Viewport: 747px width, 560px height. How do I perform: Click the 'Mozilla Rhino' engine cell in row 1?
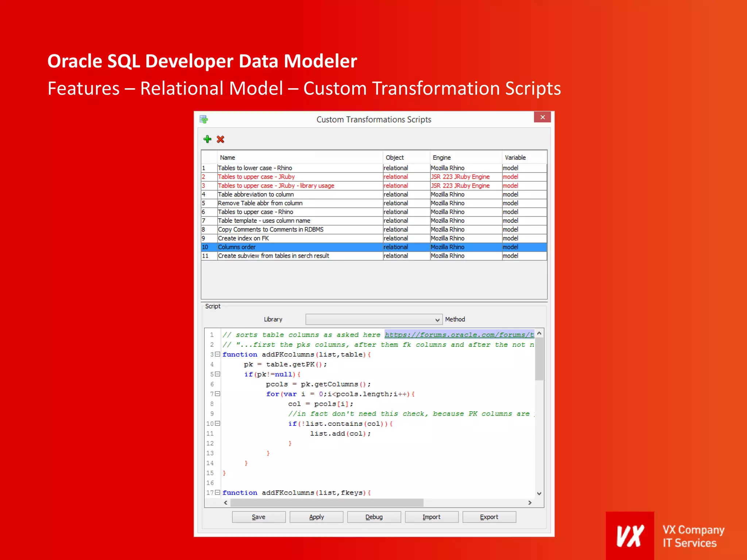tap(466, 168)
